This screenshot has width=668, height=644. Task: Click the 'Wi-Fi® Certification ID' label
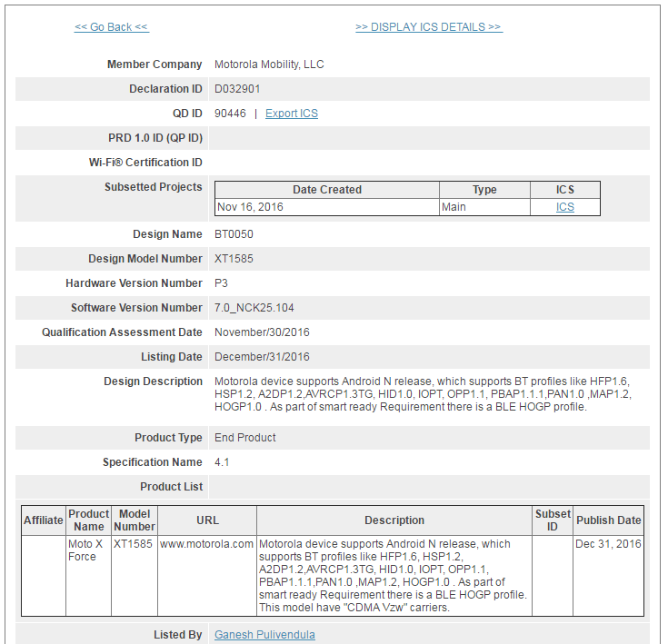tap(145, 163)
